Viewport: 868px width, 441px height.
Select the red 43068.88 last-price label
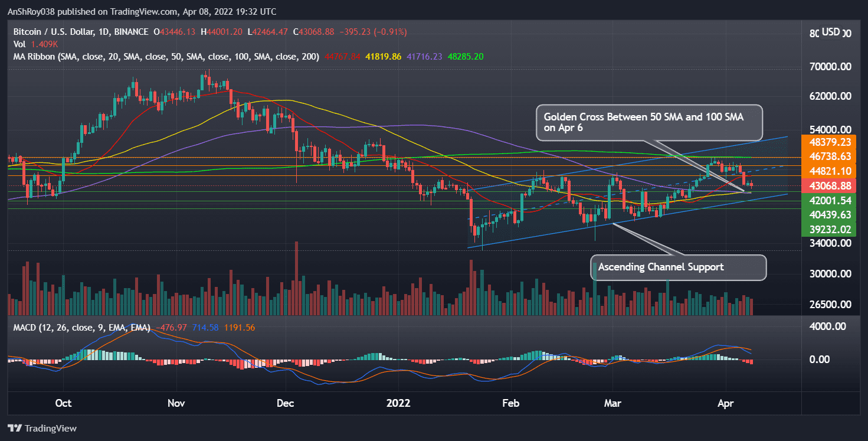coord(828,185)
